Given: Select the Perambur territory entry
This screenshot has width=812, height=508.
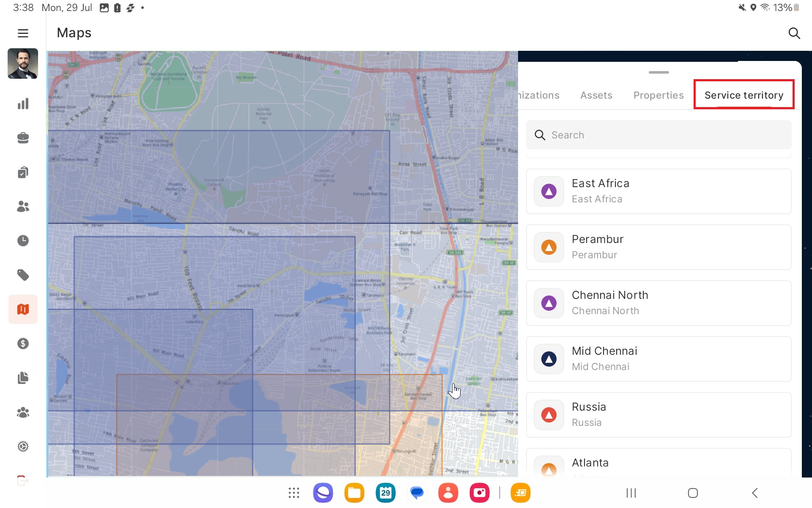Looking at the screenshot, I should [658, 247].
